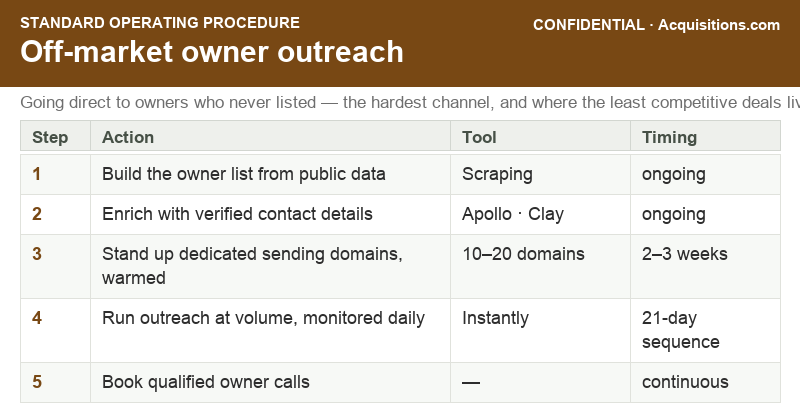Click the 'CONFIDENTIAL · Acquisitions.com' header text
The image size is (800, 408).
656,25
